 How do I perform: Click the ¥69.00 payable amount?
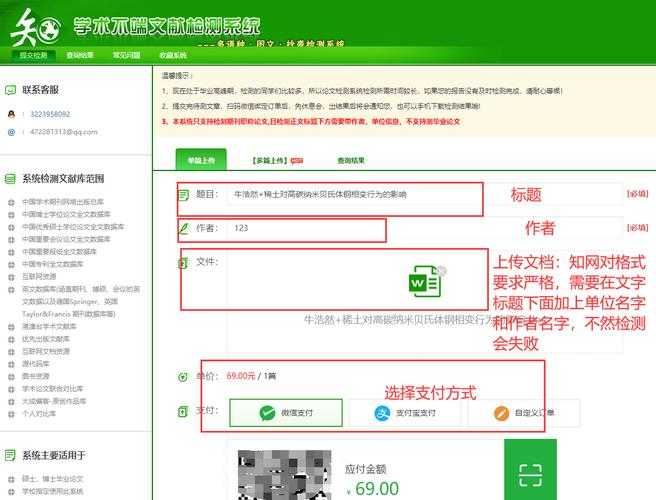point(372,489)
